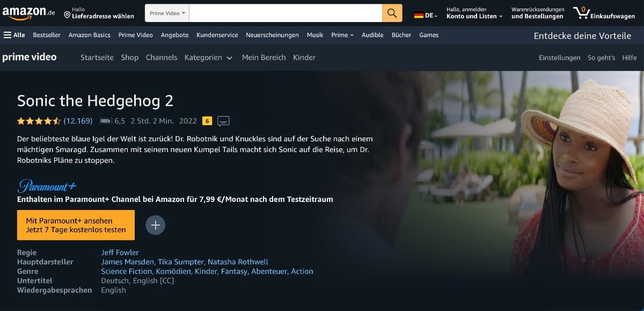Viewport: 644px width, 311px height.
Task: Click the Sonic the Hedgehog 2 title
Action: [96, 101]
